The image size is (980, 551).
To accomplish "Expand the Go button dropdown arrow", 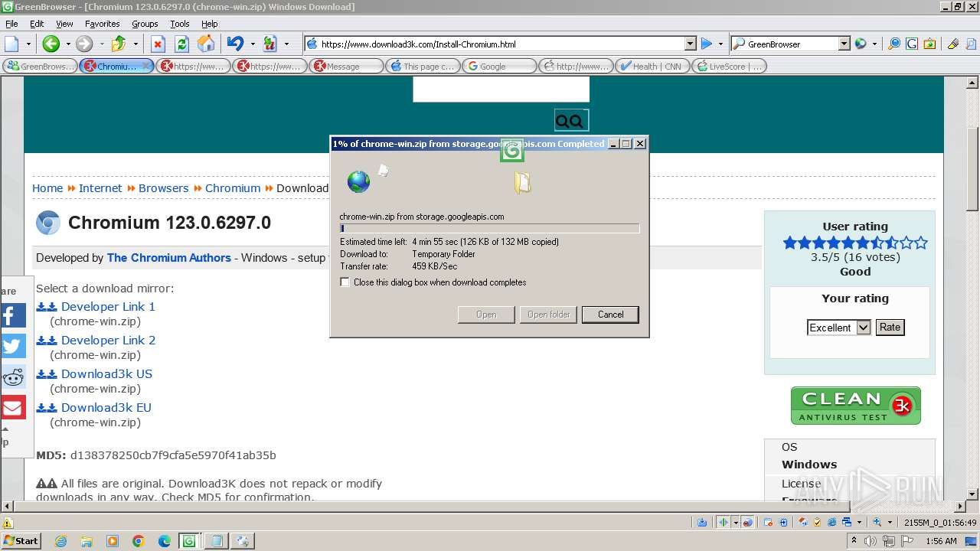I will 720,44.
